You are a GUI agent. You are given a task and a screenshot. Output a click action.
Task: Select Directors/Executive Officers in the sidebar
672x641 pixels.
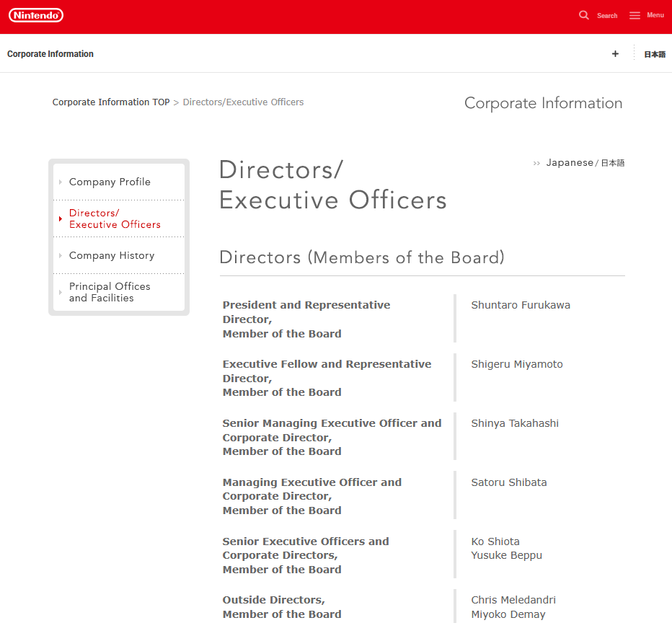[x=115, y=219]
